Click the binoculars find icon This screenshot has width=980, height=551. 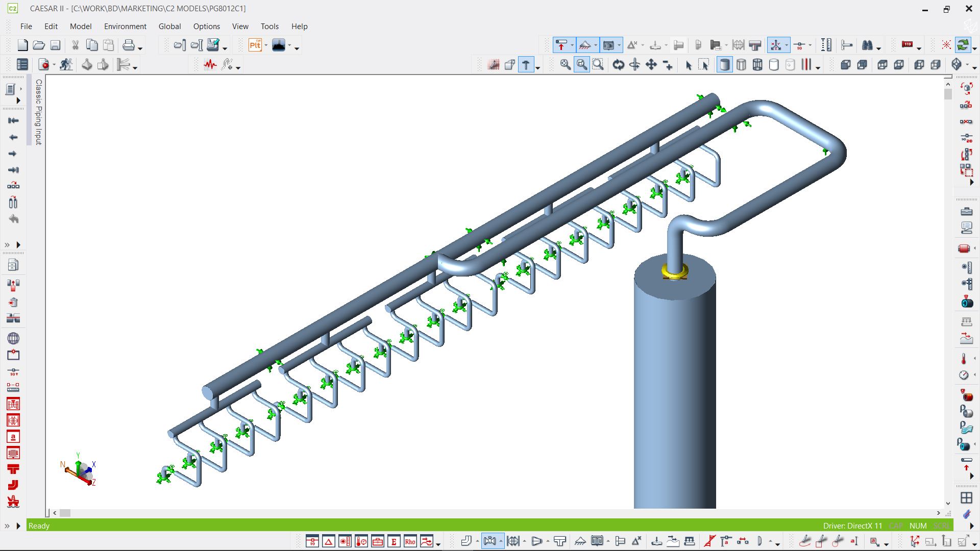pyautogui.click(x=867, y=45)
